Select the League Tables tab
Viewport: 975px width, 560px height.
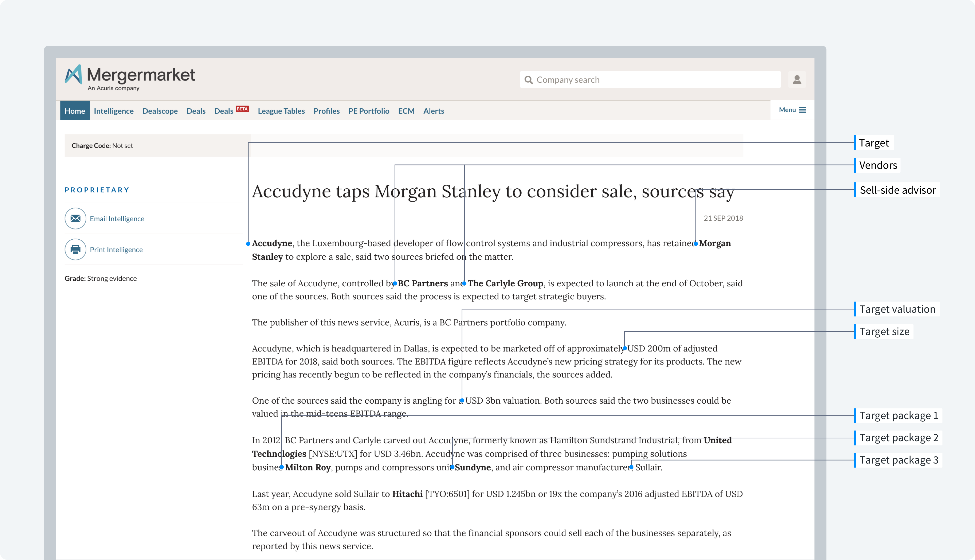pyautogui.click(x=281, y=111)
